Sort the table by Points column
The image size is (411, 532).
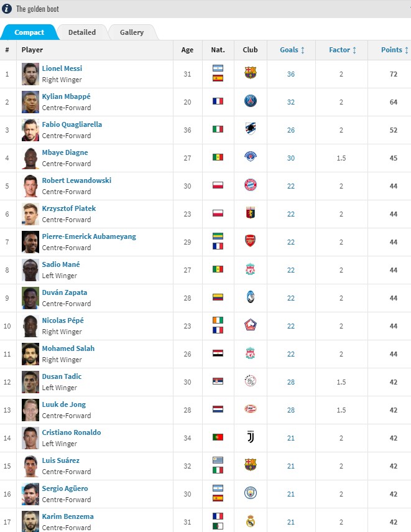pos(394,50)
